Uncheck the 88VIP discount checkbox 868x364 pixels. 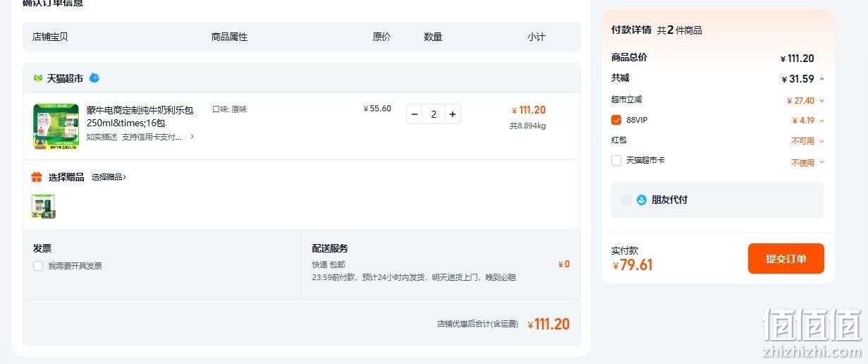click(616, 120)
